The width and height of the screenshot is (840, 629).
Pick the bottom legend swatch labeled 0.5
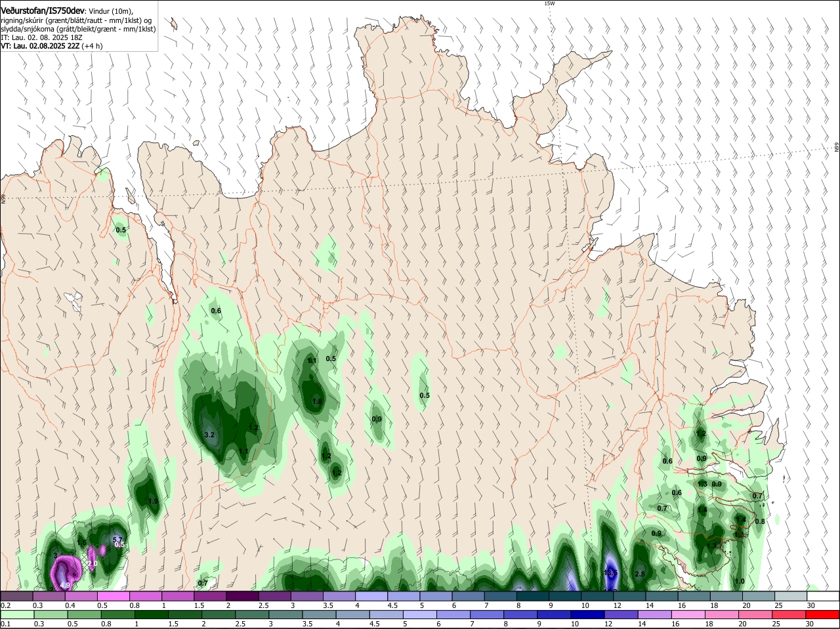[85, 615]
